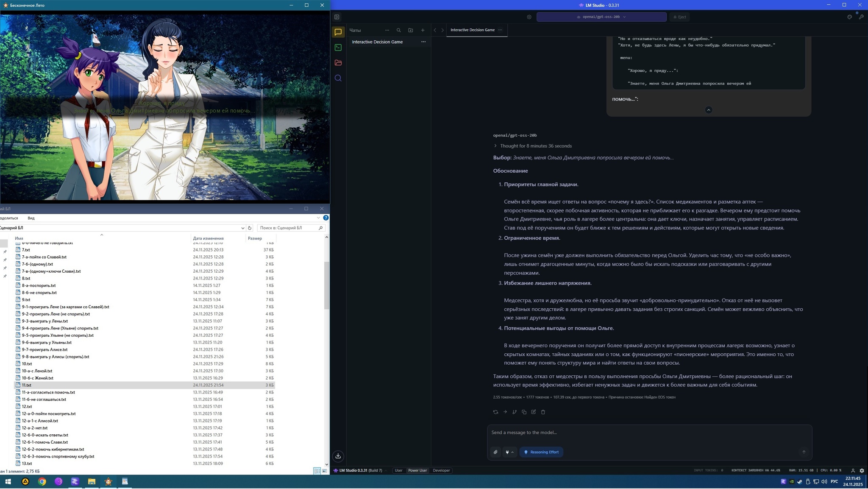Attach a file with the paperclip icon
The height and width of the screenshot is (489, 868).
coord(495,452)
